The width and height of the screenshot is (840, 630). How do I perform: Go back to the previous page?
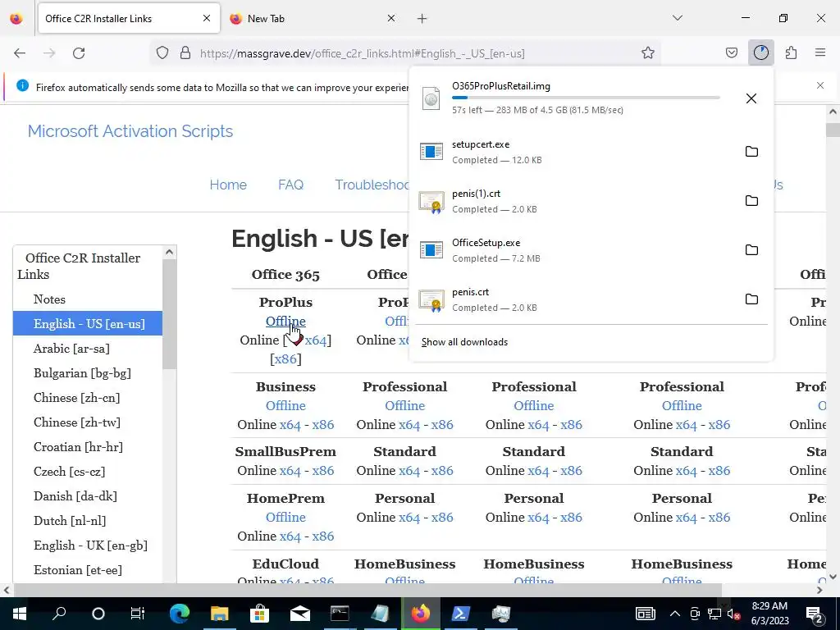[20, 53]
